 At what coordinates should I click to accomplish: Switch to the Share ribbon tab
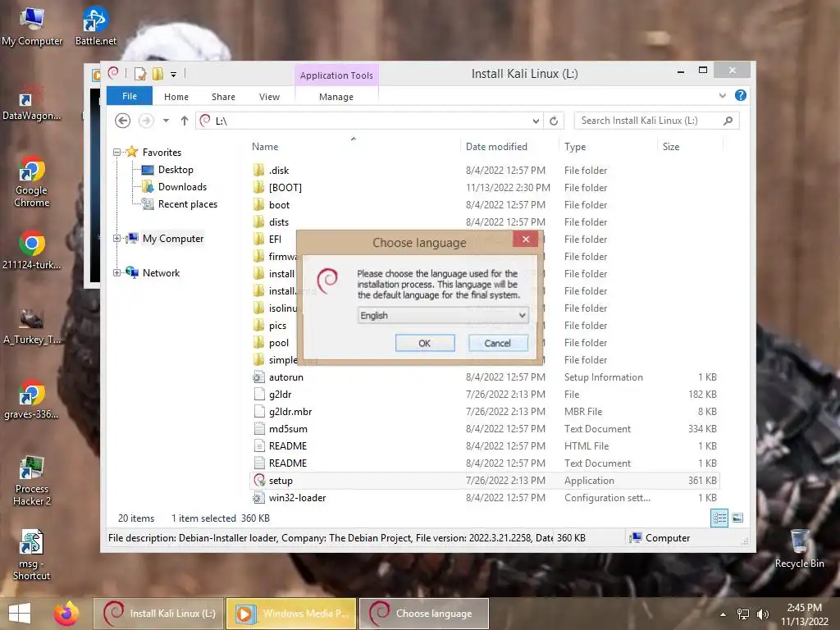[223, 97]
